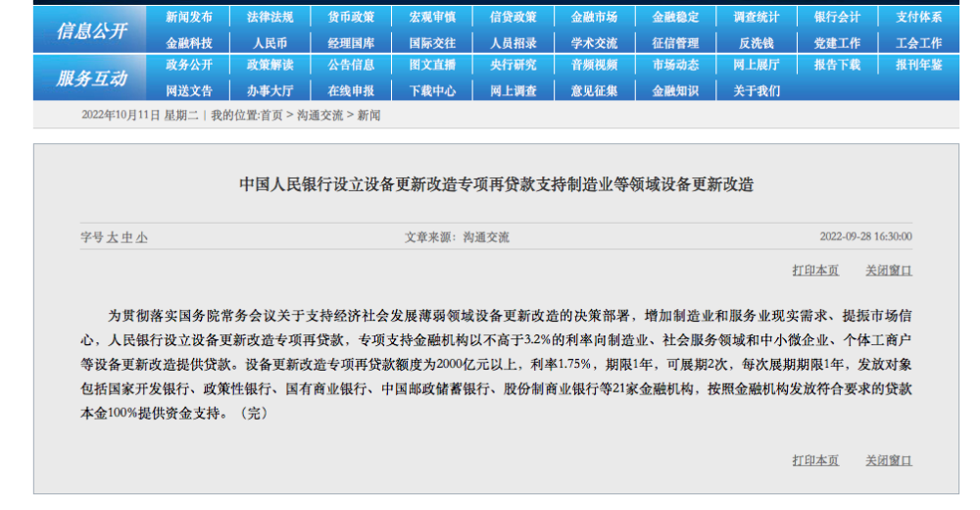Screen dimensions: 980x510
Task: Click the 意见征集 menu item
Action: coord(594,91)
